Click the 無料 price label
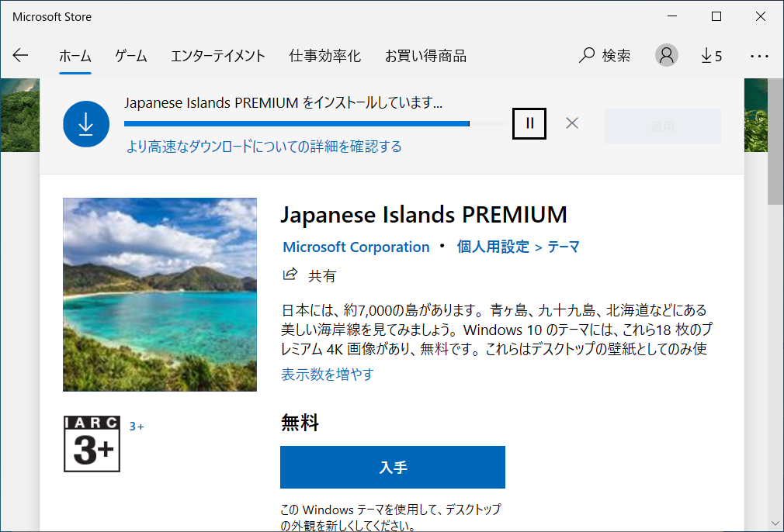The image size is (784, 532). point(300,423)
